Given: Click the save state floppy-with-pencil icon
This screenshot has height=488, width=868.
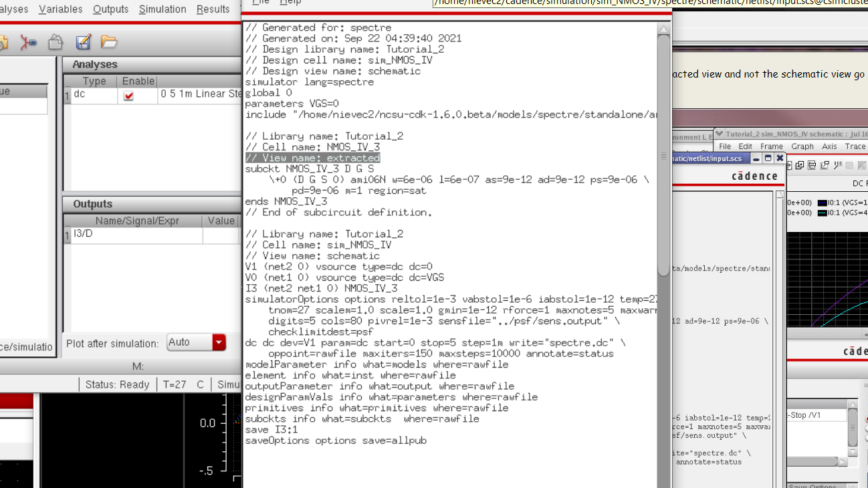Looking at the screenshot, I should pos(83,43).
